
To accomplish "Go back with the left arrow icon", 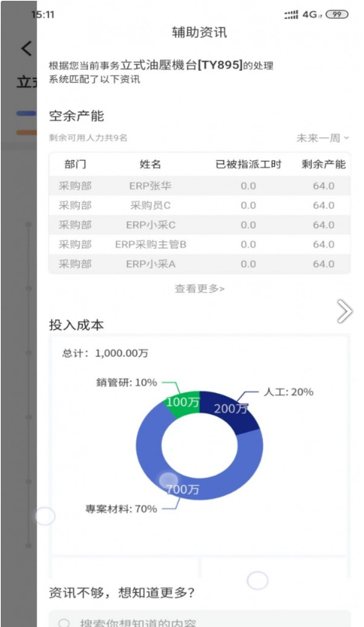I will 26,49.
